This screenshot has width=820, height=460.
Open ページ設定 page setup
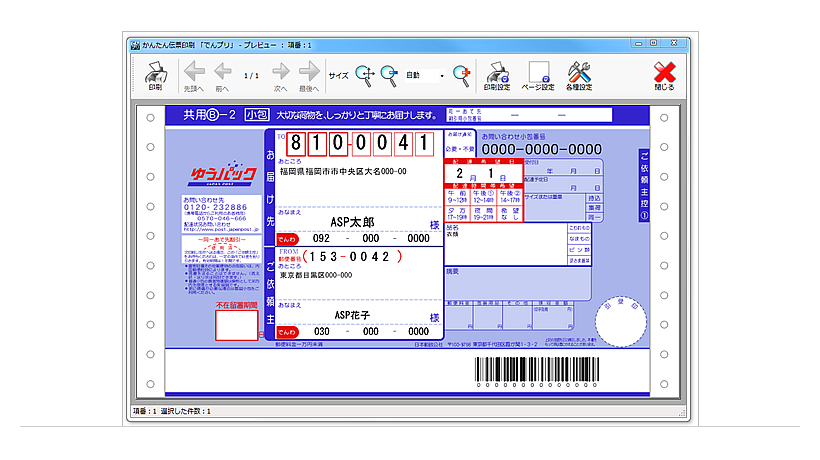click(x=538, y=75)
